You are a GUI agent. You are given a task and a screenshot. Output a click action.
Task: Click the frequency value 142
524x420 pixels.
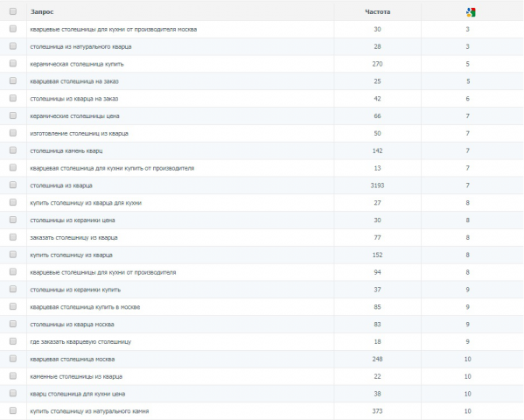pos(377,150)
